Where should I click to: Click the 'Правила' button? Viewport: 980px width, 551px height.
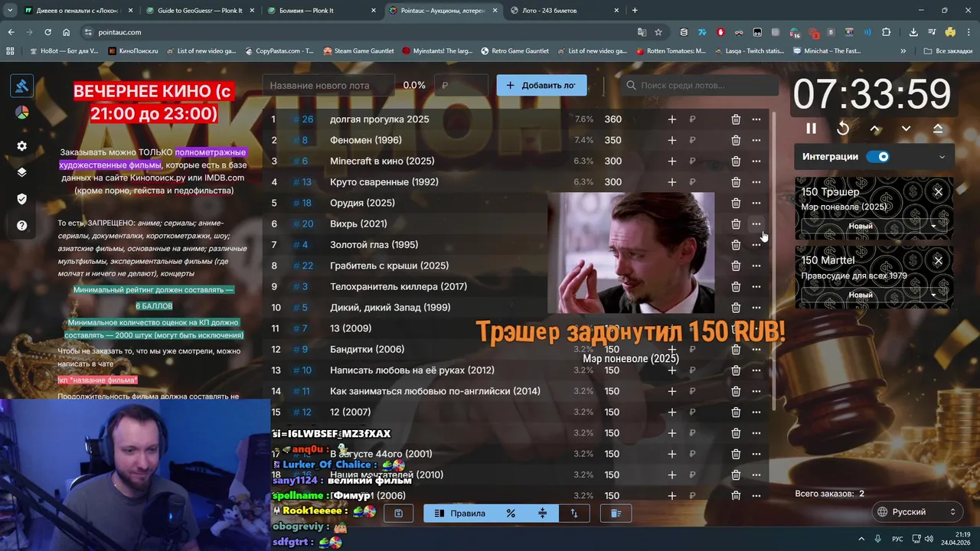tap(459, 514)
